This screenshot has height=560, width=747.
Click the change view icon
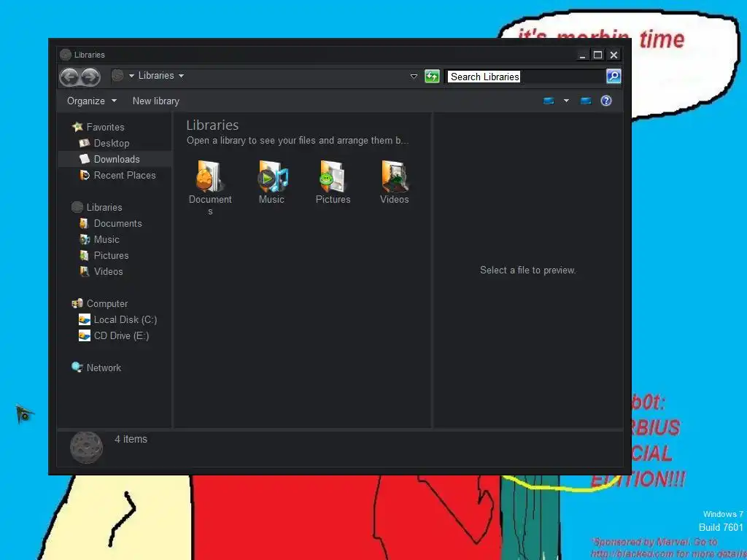point(549,101)
